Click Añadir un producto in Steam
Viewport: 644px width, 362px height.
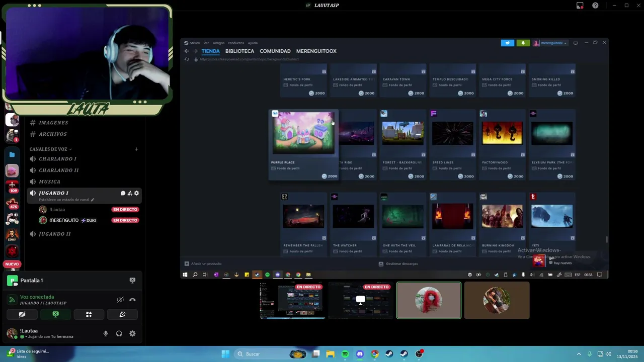[x=203, y=264]
